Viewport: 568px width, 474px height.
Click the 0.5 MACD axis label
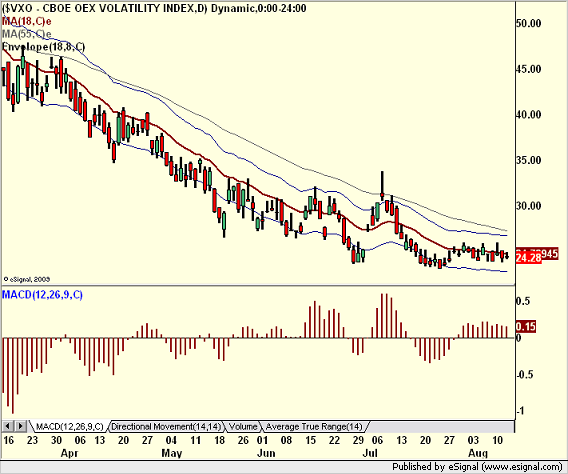[523, 301]
